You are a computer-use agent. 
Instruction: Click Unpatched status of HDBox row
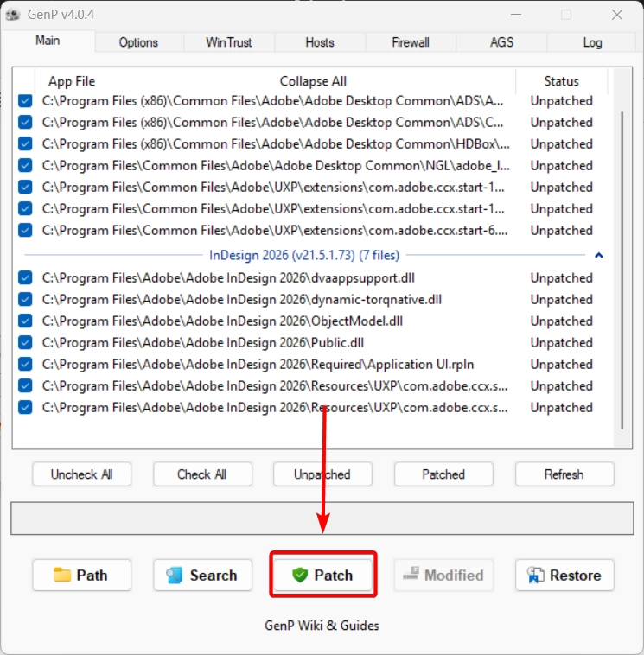[561, 143]
